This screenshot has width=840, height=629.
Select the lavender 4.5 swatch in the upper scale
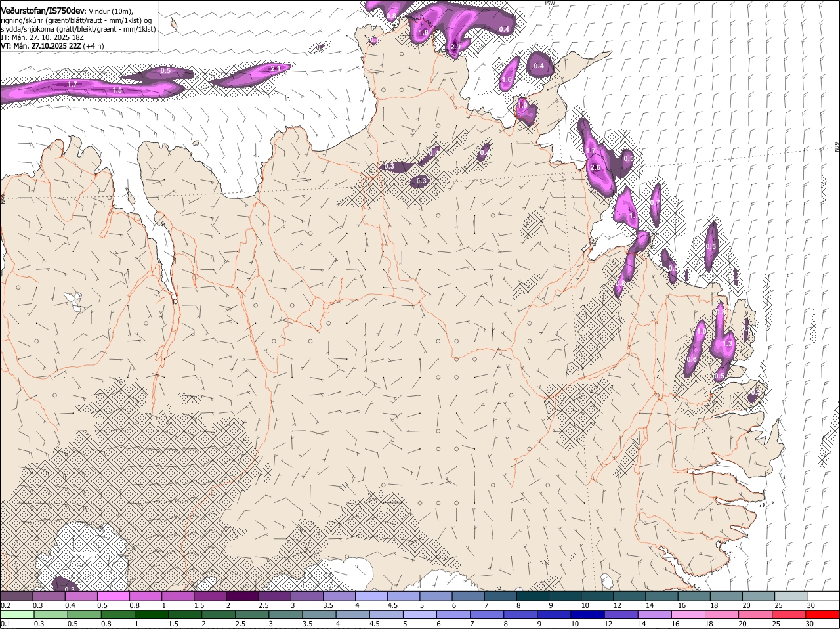pyautogui.click(x=404, y=596)
